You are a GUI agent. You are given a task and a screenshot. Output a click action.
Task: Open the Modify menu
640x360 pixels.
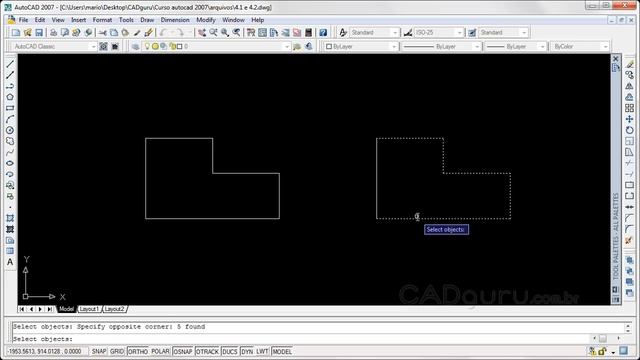[206, 20]
